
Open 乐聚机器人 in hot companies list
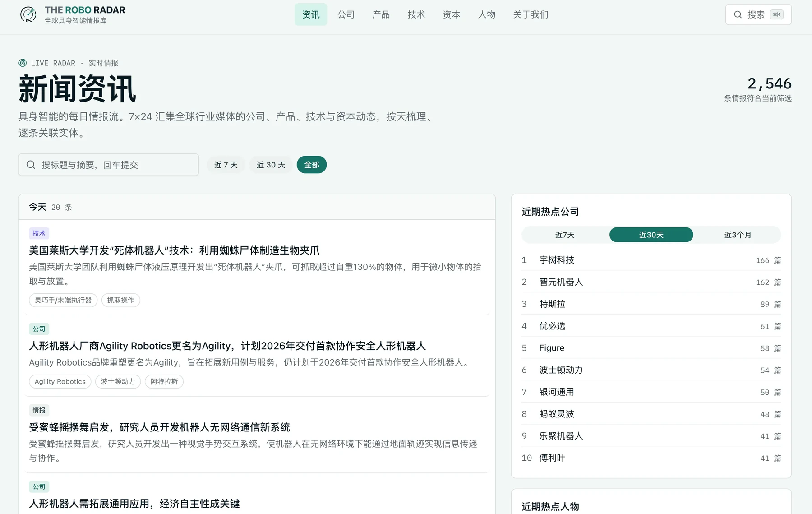click(651, 436)
